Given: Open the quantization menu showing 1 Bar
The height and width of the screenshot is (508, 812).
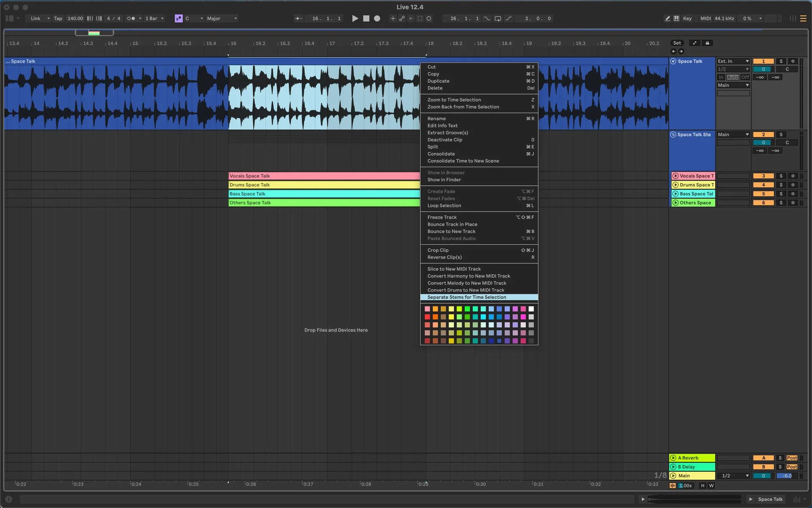Looking at the screenshot, I should click(154, 19).
